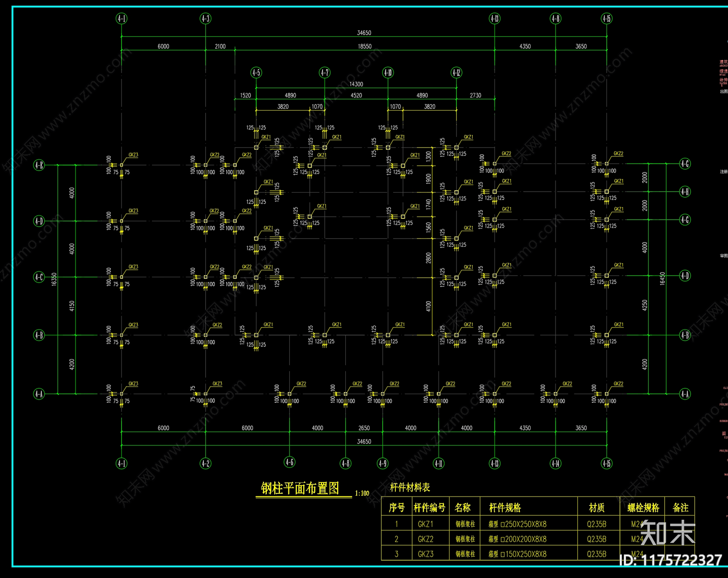Select grid axis bubble 4-2

click(206, 464)
